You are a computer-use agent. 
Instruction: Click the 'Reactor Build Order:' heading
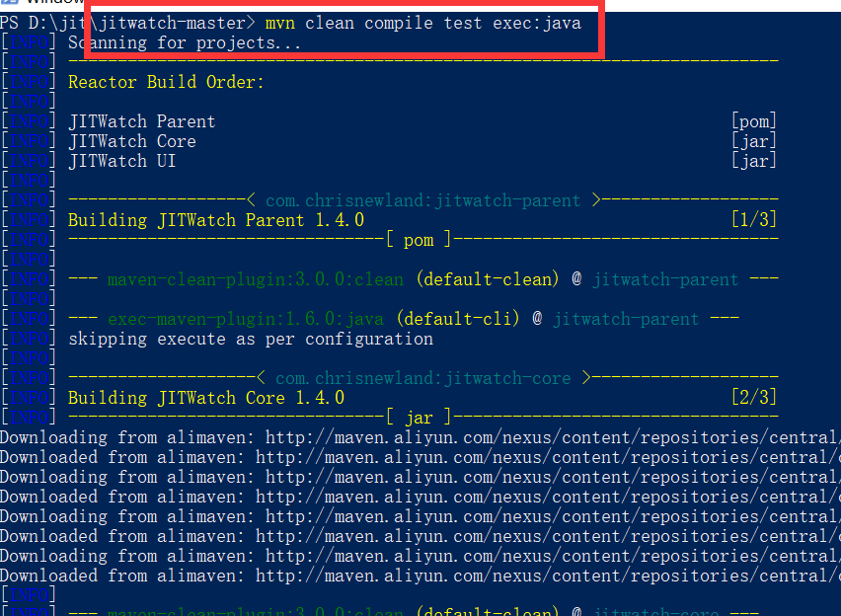tap(166, 82)
